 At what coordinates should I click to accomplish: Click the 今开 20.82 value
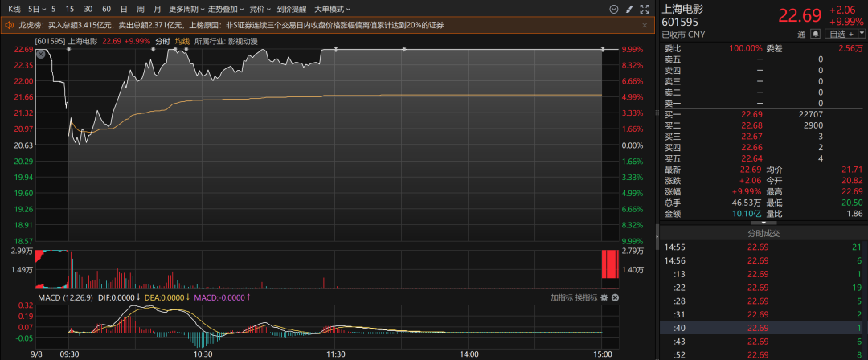click(x=852, y=181)
